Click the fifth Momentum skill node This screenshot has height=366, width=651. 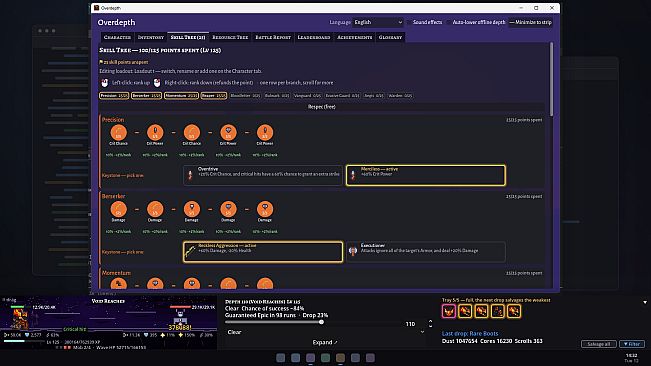point(265,284)
